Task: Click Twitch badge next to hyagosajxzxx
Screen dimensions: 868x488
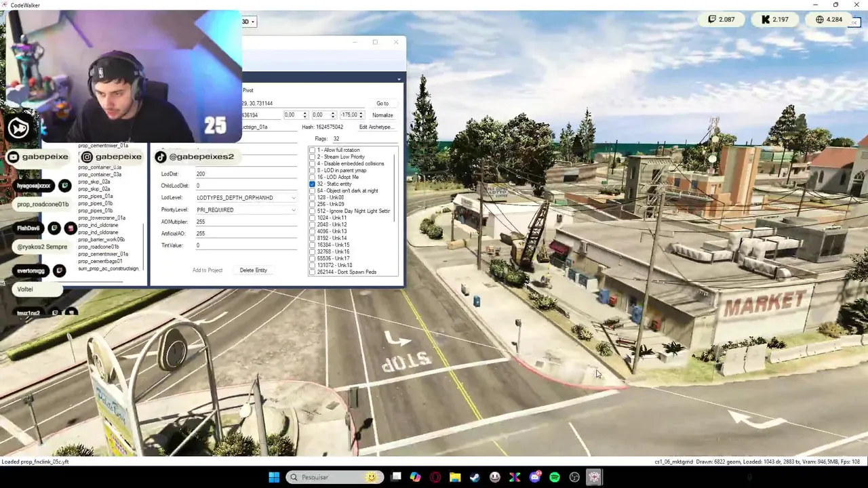Action: (x=64, y=185)
